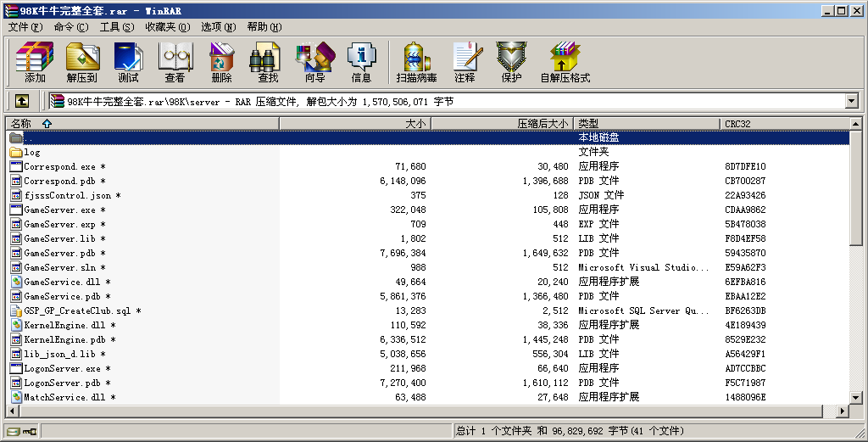The image size is (868, 442).
Task: Expand the archive path dropdown
Action: 852,102
